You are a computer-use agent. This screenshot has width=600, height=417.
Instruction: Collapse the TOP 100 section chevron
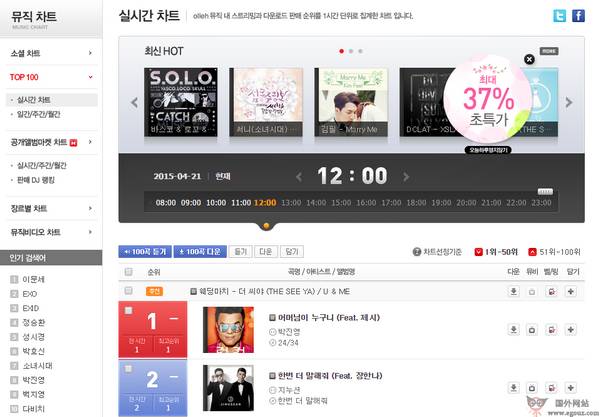tap(90, 77)
